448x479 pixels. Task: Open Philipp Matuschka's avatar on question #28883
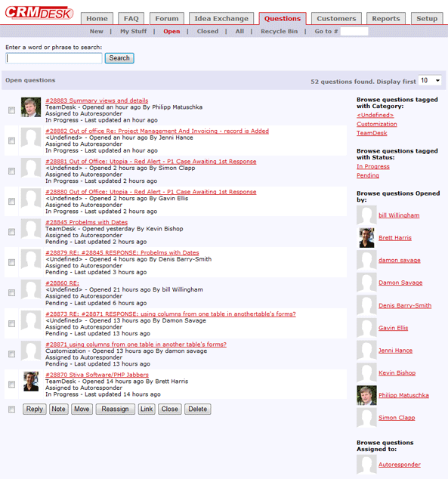[31, 107]
